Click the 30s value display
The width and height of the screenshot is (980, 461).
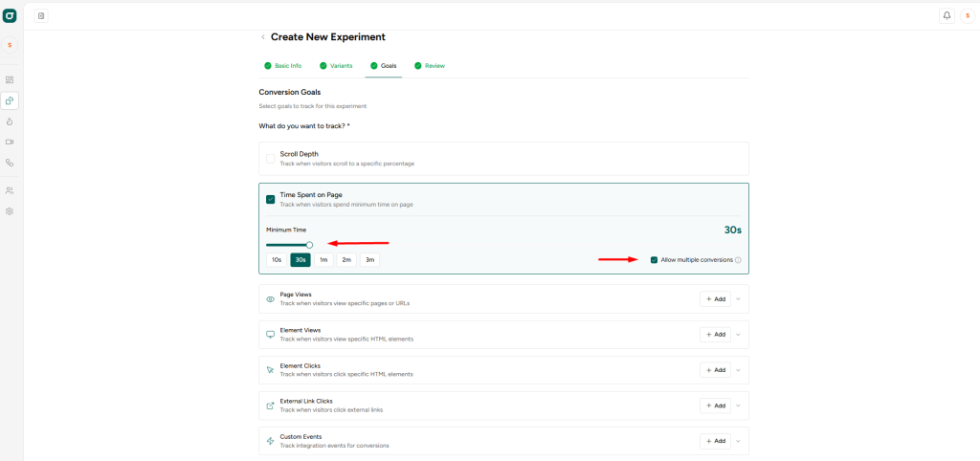(732, 230)
